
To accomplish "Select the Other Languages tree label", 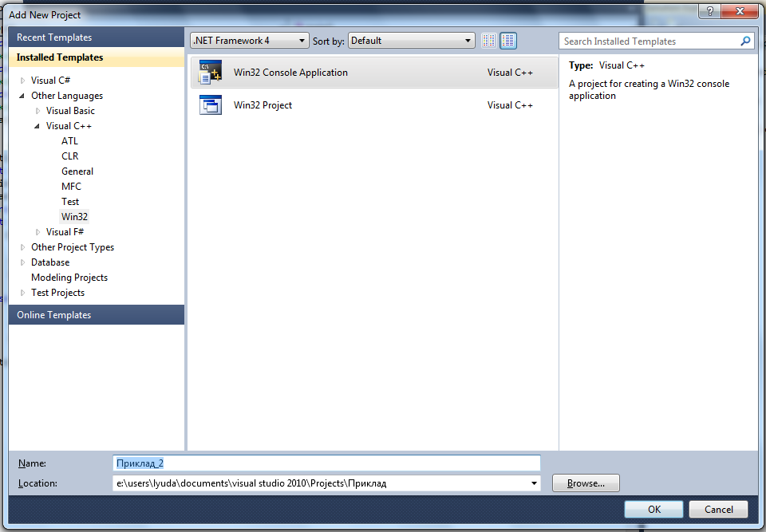I will [x=67, y=95].
